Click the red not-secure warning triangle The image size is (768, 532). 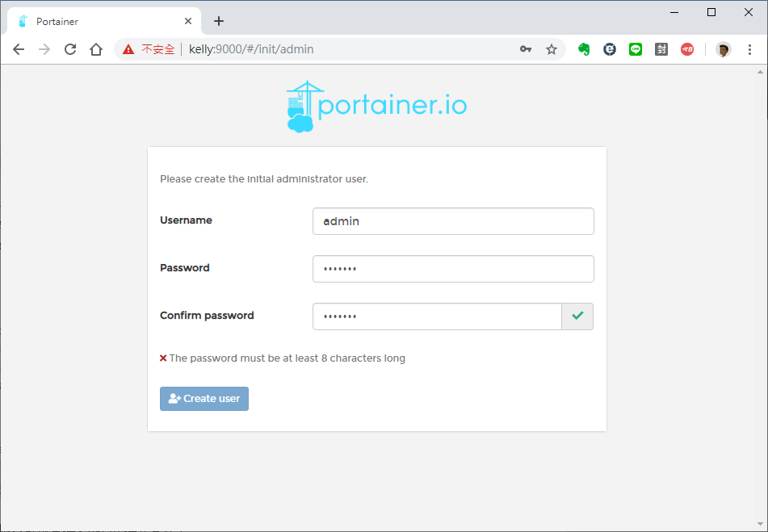point(128,49)
